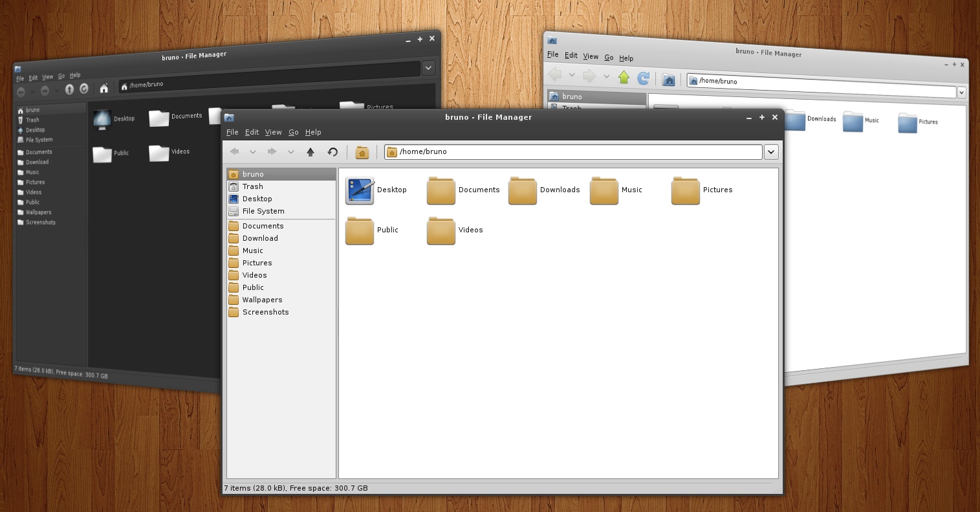
Task: Go forward in front File Manager window
Action: [272, 151]
